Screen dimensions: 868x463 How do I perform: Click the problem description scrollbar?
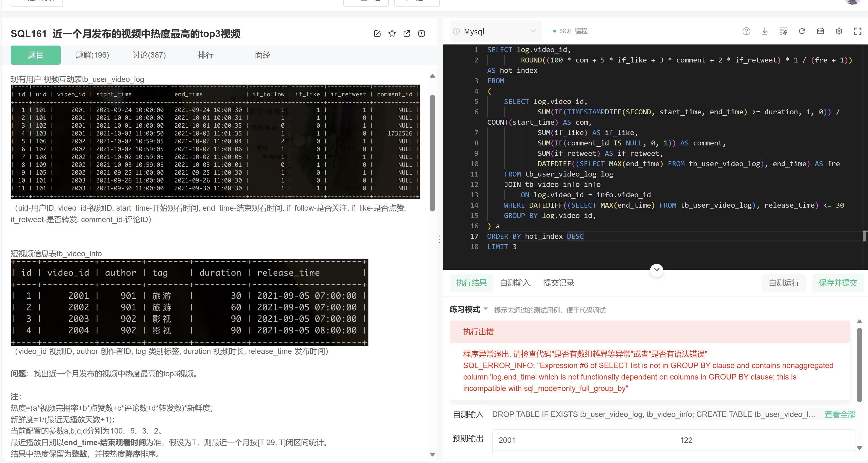click(x=432, y=153)
